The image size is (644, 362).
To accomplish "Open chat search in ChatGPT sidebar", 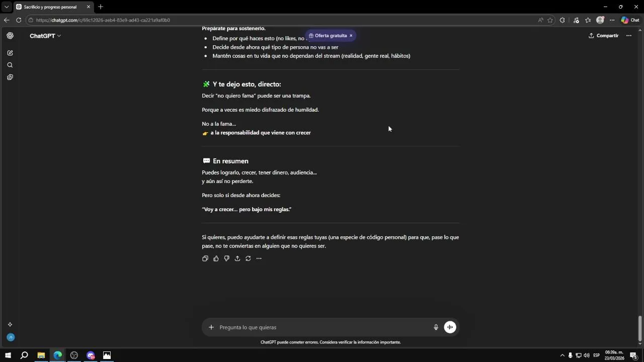I will pyautogui.click(x=10, y=65).
